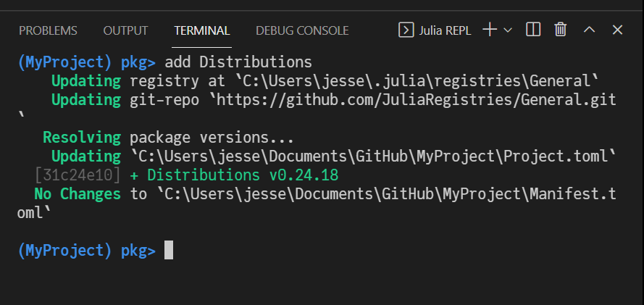
Task: Maximize panel with the up chevron
Action: (589, 30)
